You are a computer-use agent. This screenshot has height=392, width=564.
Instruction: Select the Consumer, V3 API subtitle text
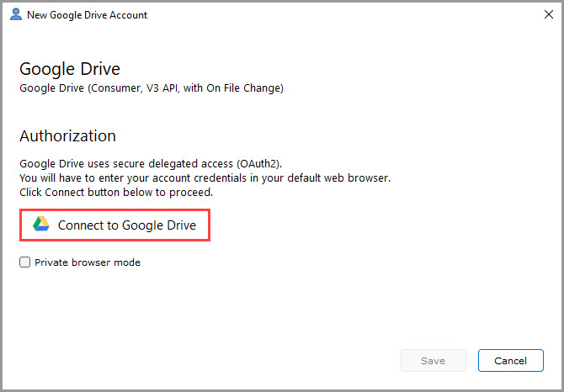coord(152,88)
